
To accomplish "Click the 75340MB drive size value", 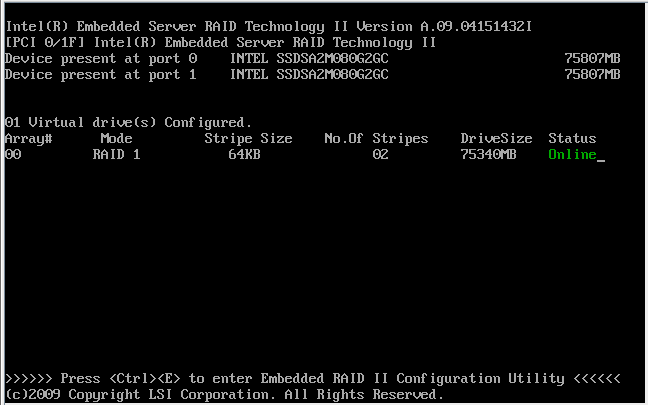I will coord(488,155).
